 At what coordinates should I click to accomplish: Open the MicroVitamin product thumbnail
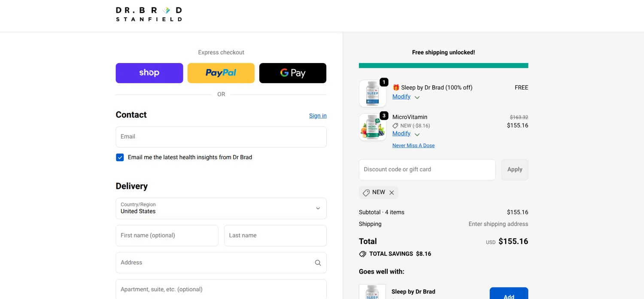tap(372, 127)
